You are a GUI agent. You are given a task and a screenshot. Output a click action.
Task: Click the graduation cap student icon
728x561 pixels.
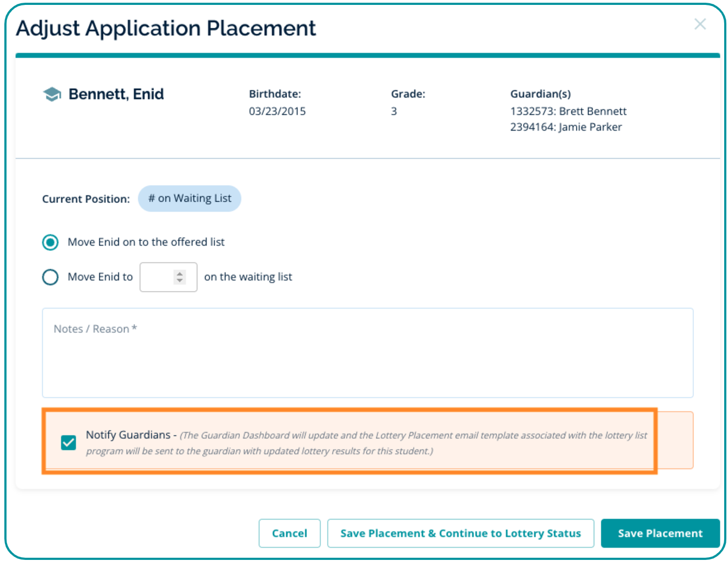52,95
